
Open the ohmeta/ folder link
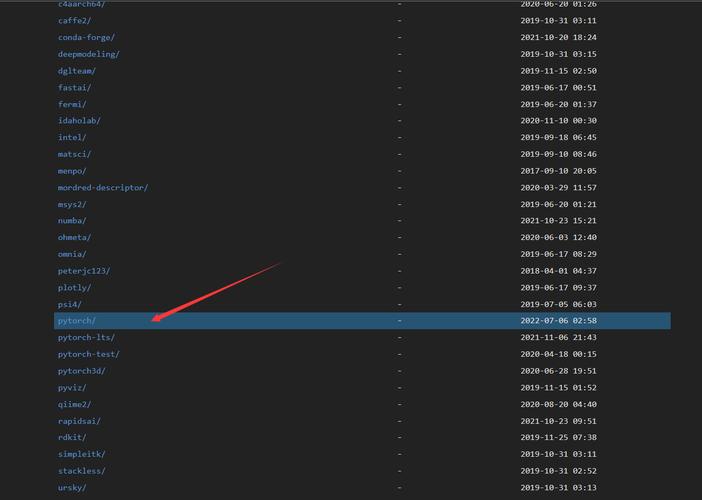(x=74, y=237)
